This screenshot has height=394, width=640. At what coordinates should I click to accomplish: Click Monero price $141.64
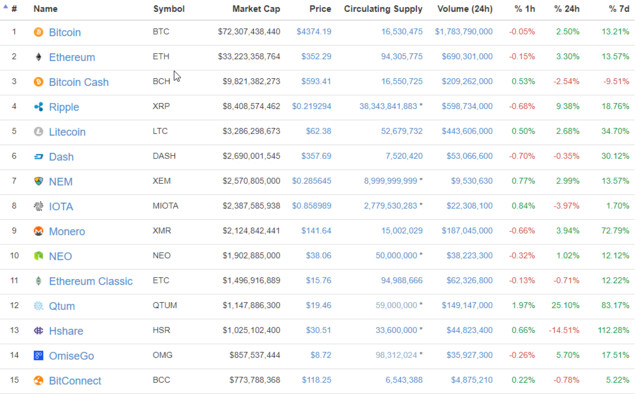pyautogui.click(x=316, y=231)
